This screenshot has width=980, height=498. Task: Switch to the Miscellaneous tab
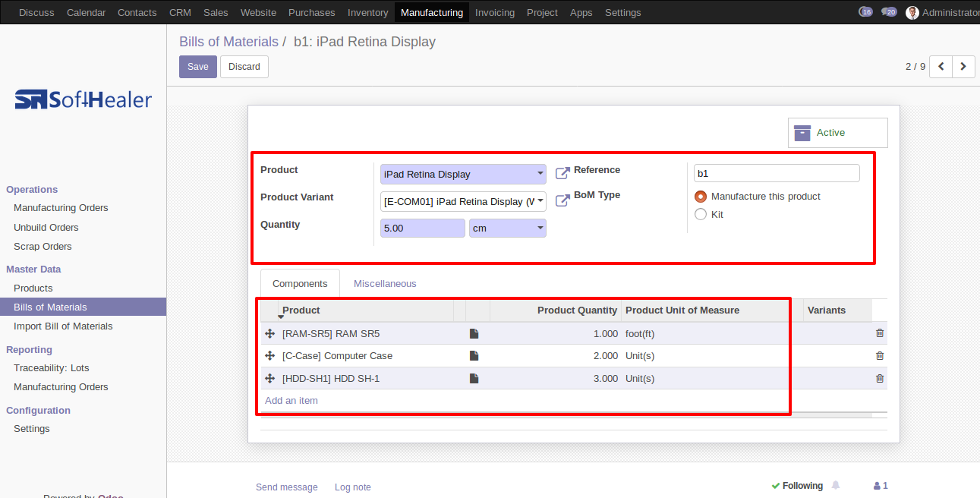(x=385, y=283)
